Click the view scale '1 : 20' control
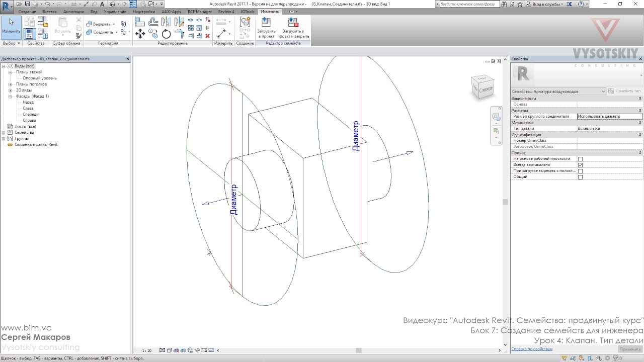 [147, 350]
